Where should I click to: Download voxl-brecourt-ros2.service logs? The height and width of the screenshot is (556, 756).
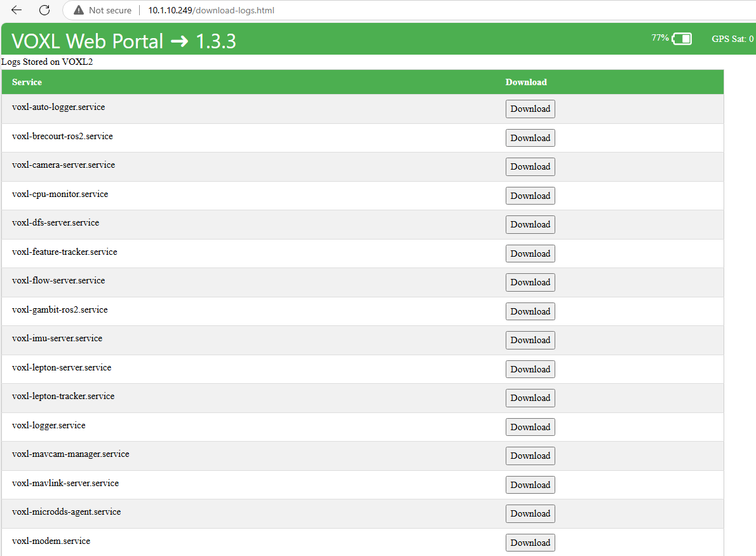[x=530, y=138]
